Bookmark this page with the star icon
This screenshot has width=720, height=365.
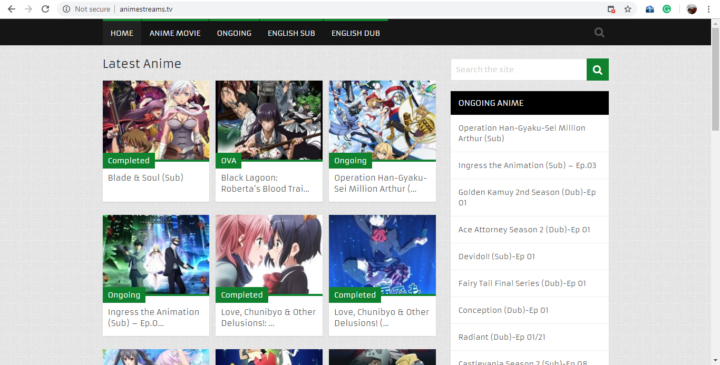click(627, 9)
